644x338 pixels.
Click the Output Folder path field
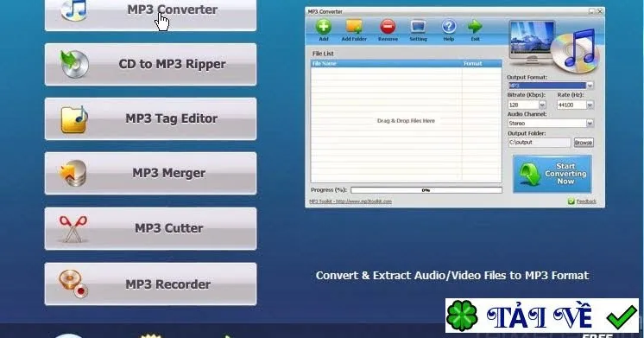pyautogui.click(x=540, y=143)
